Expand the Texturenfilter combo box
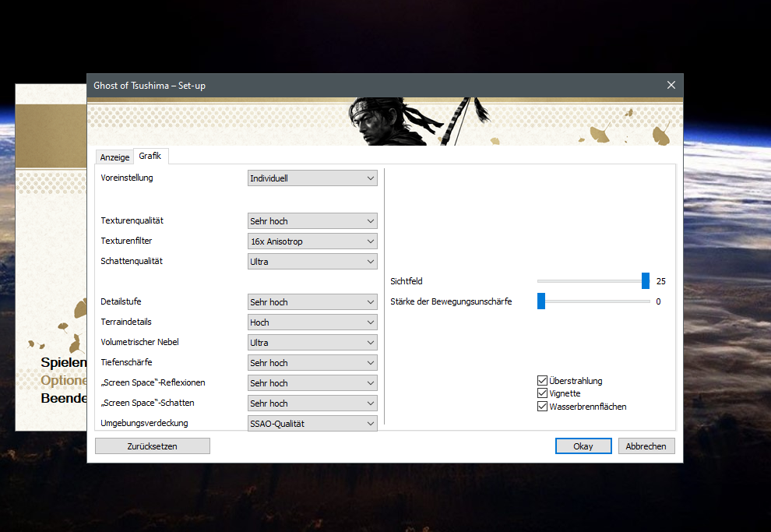Screen dimensions: 771x532 (x=312, y=241)
